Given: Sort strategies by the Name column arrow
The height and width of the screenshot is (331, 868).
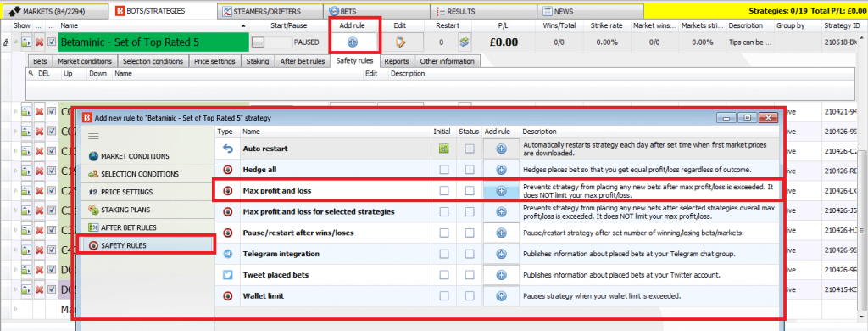Looking at the screenshot, I should pyautogui.click(x=242, y=26).
